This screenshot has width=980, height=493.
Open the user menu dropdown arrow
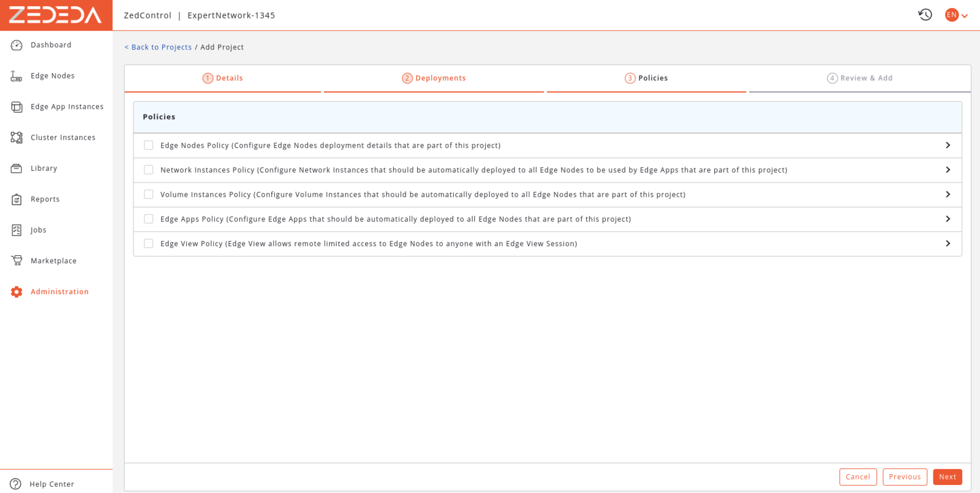(x=965, y=16)
